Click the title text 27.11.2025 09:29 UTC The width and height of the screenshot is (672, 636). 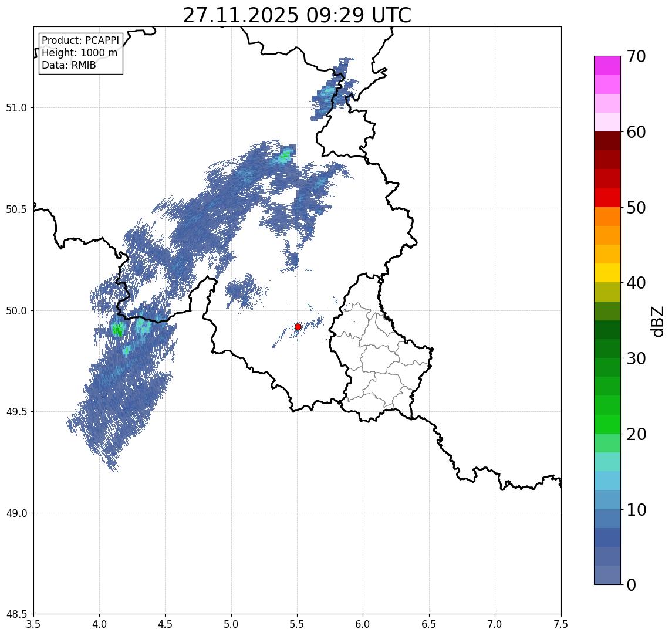tap(297, 15)
